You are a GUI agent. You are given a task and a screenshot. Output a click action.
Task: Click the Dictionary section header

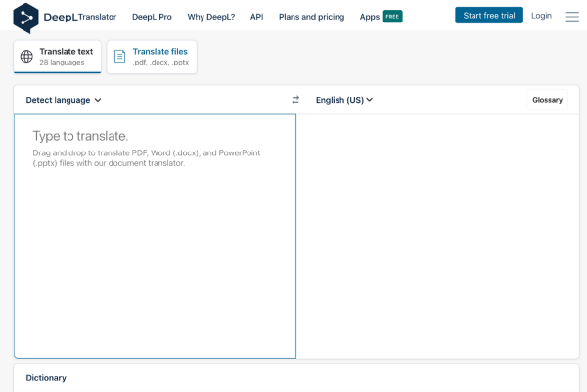click(46, 378)
